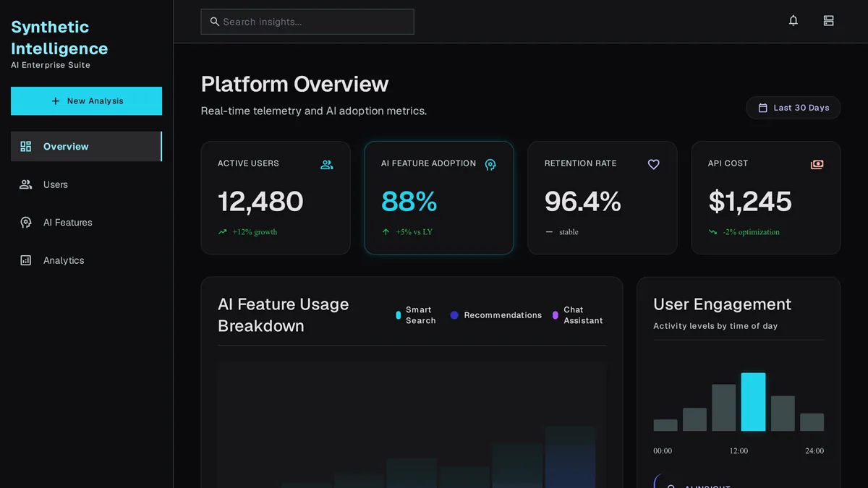Viewport: 868px width, 488px height.
Task: Click the Activity levels by time of day caption
Action: 715,326
